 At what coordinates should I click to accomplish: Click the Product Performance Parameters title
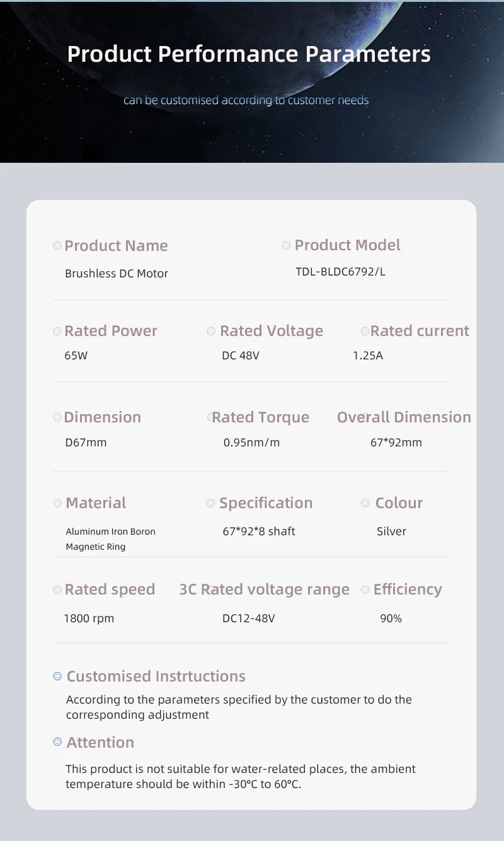point(249,54)
